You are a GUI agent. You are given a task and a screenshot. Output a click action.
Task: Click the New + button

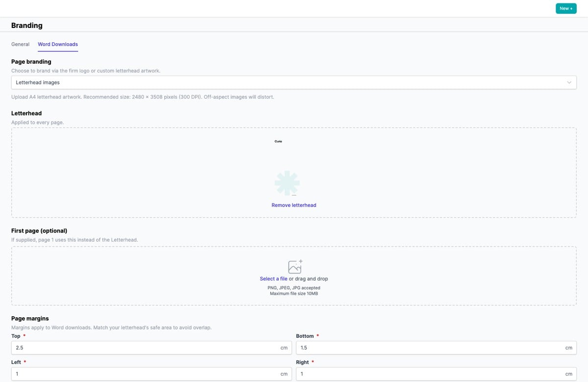point(566,8)
